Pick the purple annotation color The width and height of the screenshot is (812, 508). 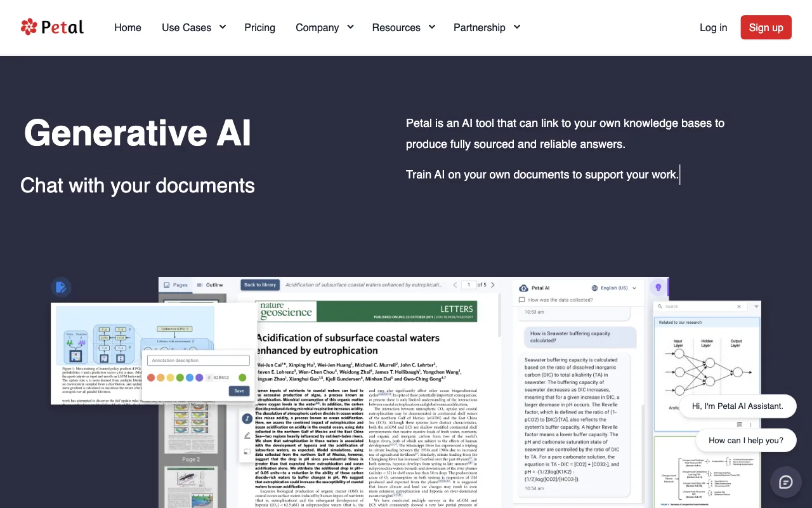199,377
